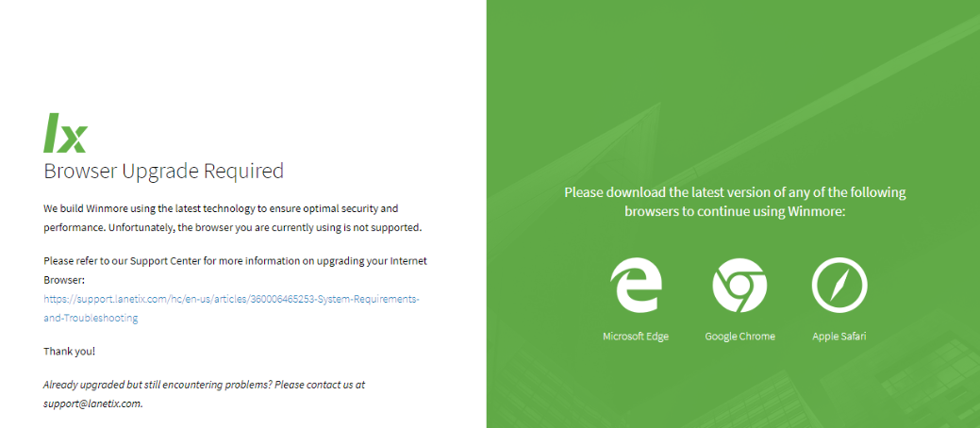Image resolution: width=980 pixels, height=428 pixels.
Task: Open the support.lanetix.com System Requirements link
Action: pos(231,299)
